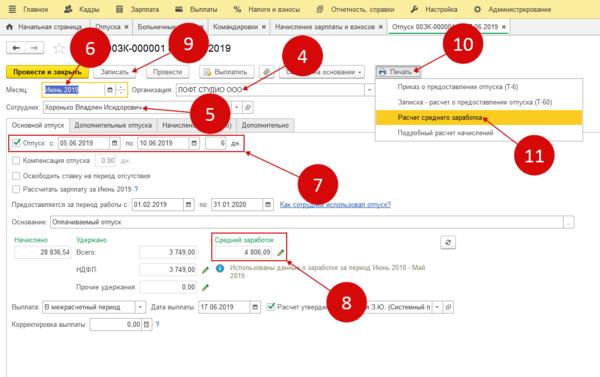Expand the Выплата dropdown
600x377 pixels.
(x=140, y=307)
